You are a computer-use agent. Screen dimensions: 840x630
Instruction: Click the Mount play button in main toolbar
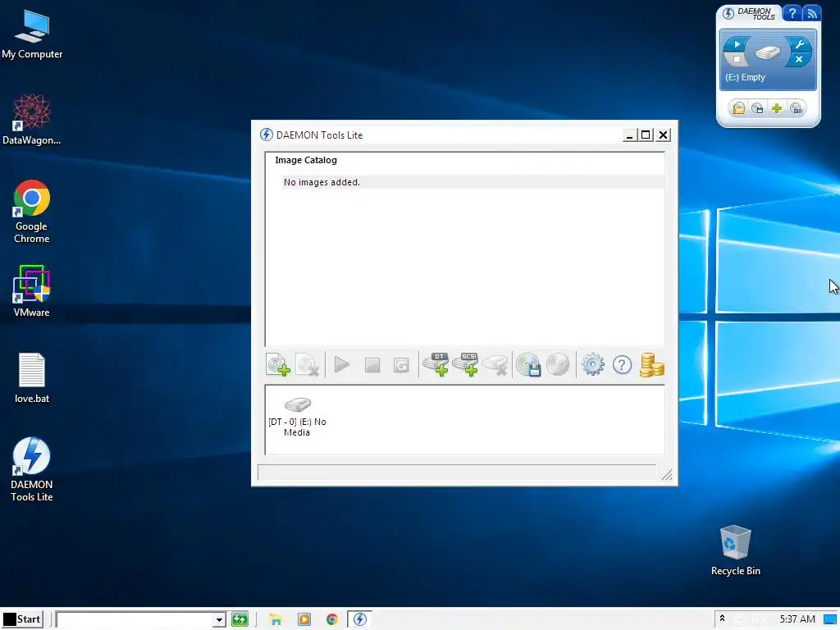(x=342, y=365)
